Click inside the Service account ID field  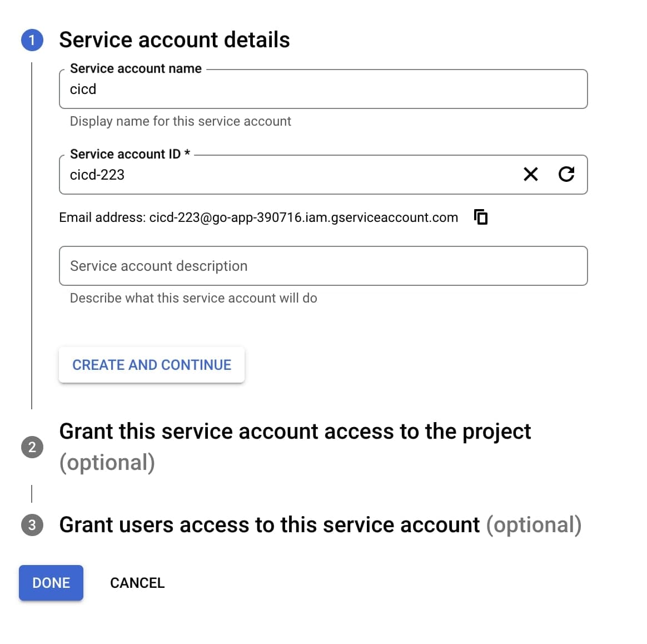coord(289,175)
